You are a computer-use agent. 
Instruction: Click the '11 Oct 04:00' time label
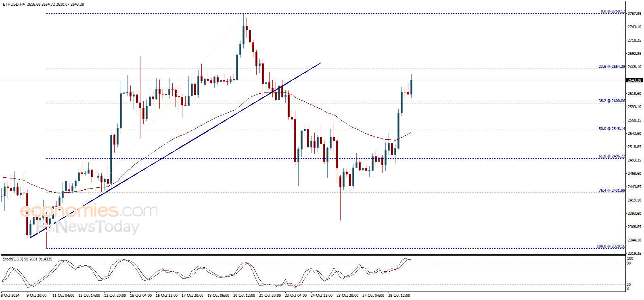pos(63,296)
